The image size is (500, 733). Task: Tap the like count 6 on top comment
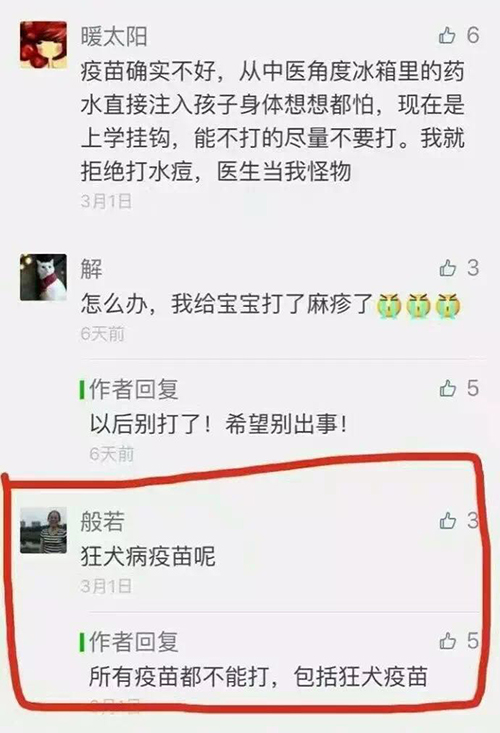tap(473, 36)
